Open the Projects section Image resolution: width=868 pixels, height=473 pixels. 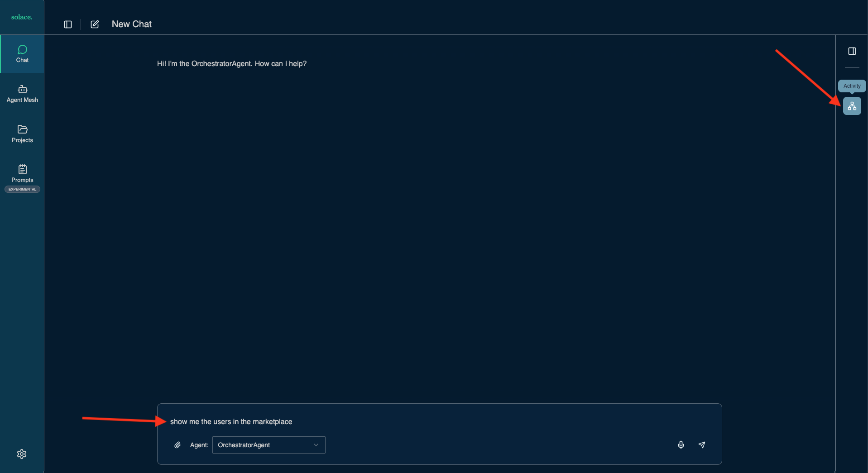pos(22,134)
